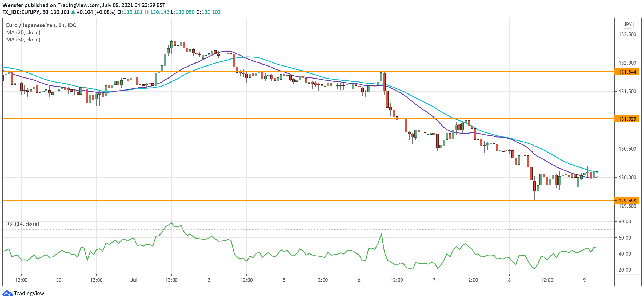Select the date 6 on time axis
Image resolution: width=644 pixels, height=301 pixels.
(x=359, y=280)
